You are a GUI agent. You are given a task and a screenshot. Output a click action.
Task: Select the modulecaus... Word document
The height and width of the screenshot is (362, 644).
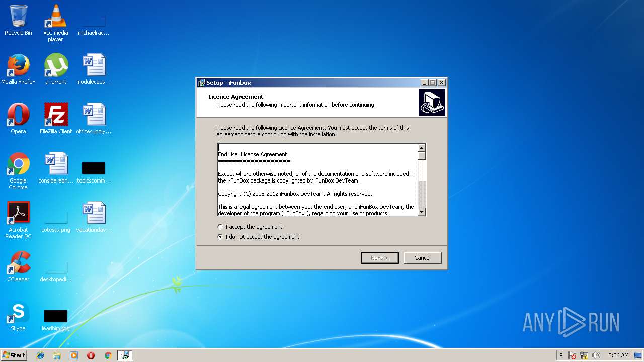click(x=94, y=69)
